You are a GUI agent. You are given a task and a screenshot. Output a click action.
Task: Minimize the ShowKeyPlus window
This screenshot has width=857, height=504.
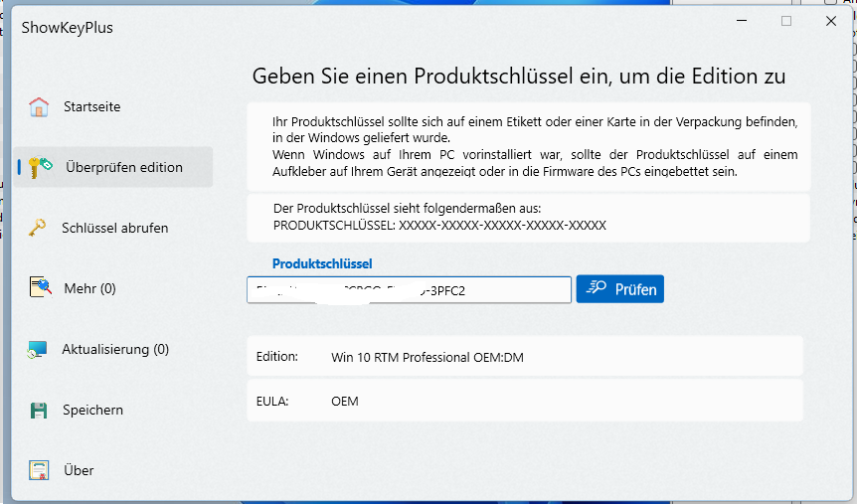point(742,21)
